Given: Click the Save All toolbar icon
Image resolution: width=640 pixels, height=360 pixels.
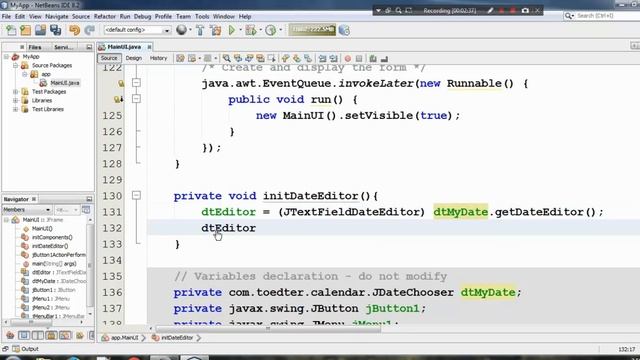Looking at the screenshot, I should click(x=56, y=30).
